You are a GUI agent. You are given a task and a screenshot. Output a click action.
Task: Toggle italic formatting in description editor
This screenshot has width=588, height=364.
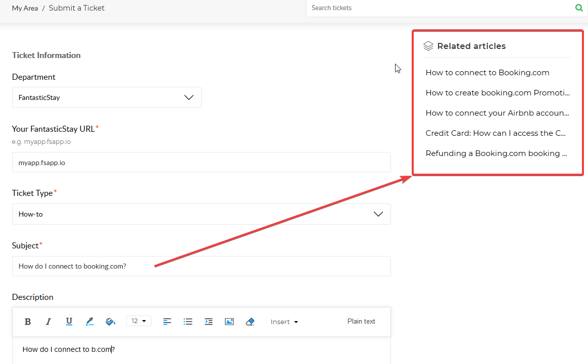48,322
